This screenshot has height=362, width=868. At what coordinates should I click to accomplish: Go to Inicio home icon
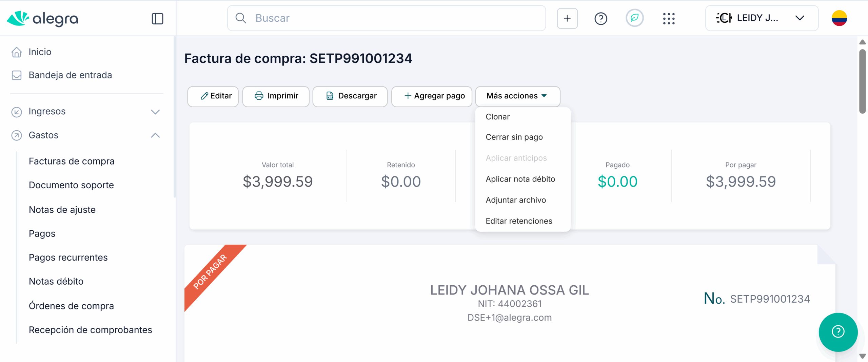pos(17,52)
